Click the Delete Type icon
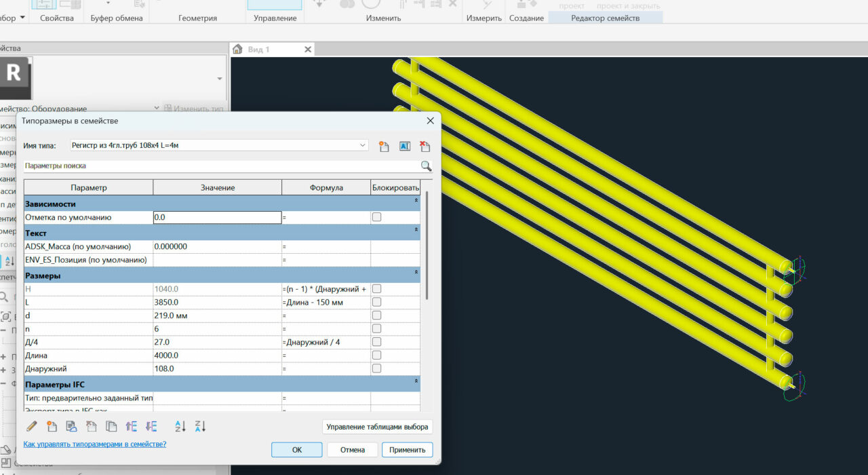This screenshot has height=475, width=868. [x=425, y=146]
